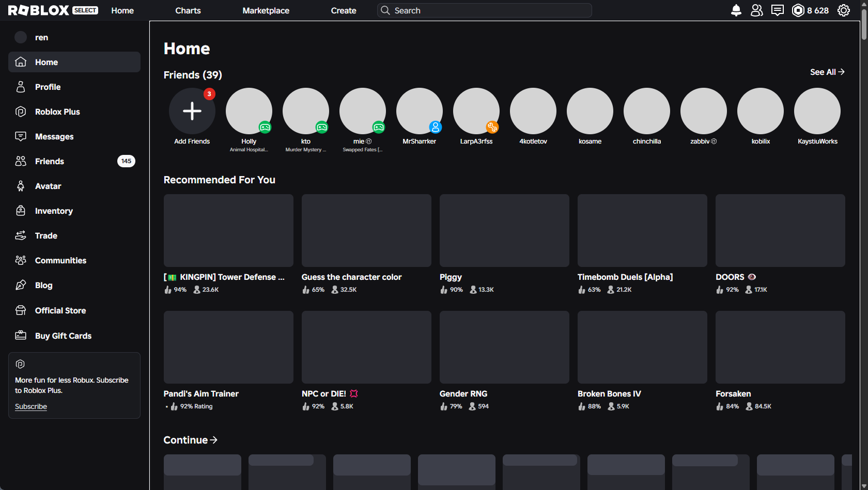The height and width of the screenshot is (490, 868).
Task: Open Create in the top navigation
Action: 344,10
